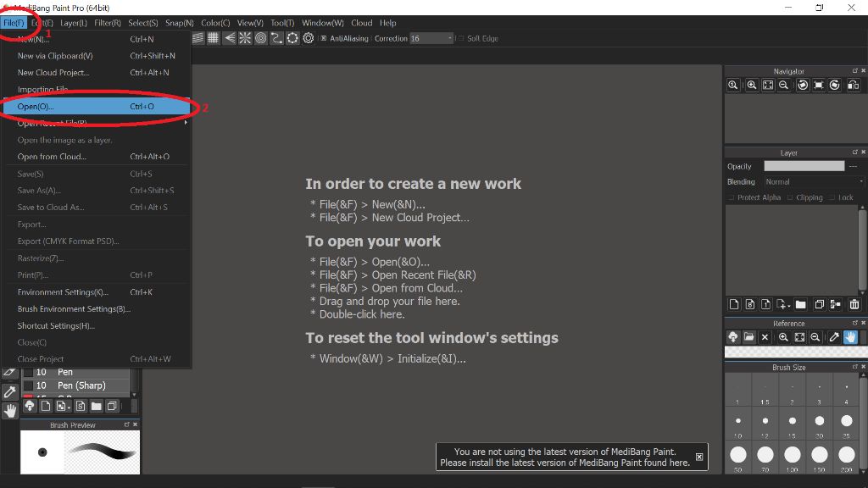Open file in Reference panel
Viewport: 868px width, 488px height.
[x=749, y=337]
